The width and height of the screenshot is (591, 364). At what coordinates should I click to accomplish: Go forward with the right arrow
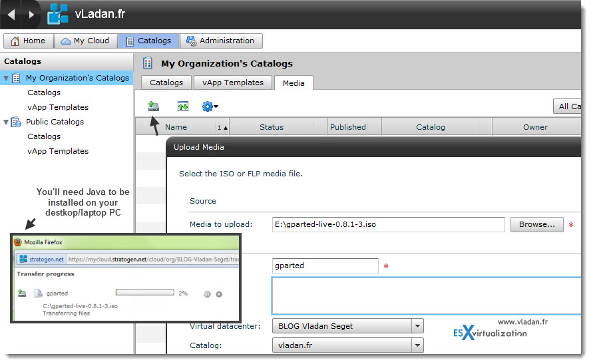[31, 15]
